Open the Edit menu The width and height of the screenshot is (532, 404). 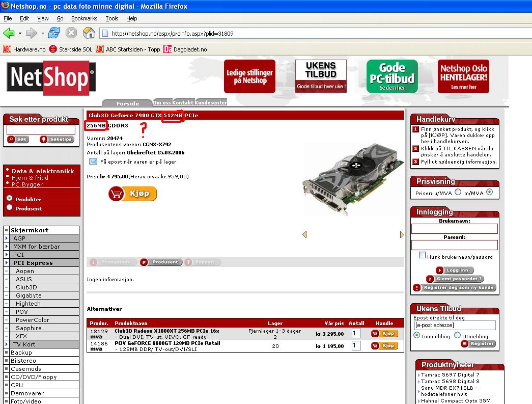[24, 18]
